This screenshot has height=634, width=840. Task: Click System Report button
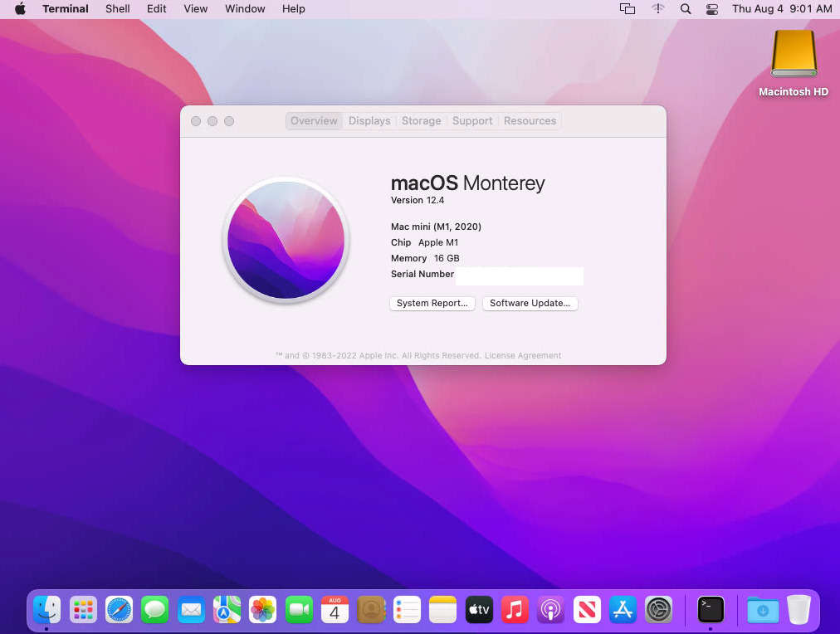[432, 303]
